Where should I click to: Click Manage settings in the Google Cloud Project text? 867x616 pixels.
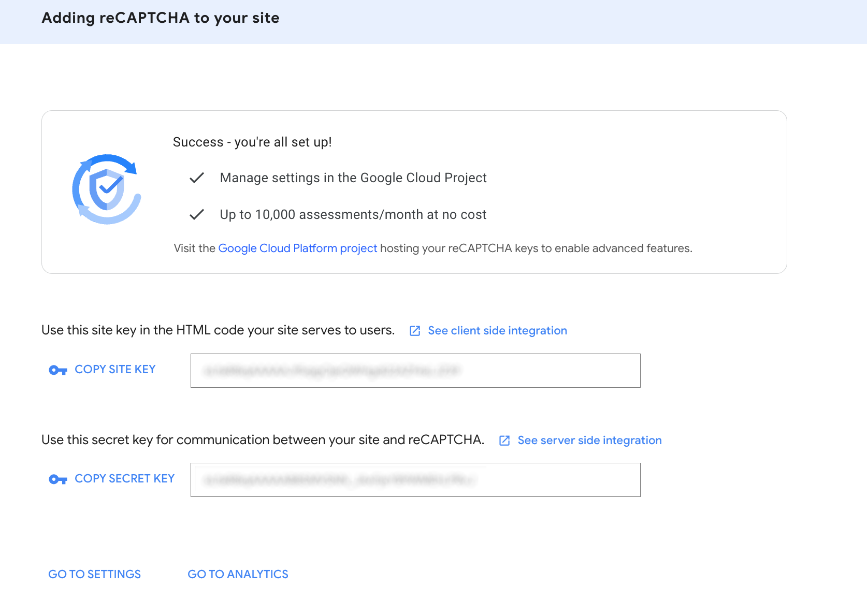point(353,178)
